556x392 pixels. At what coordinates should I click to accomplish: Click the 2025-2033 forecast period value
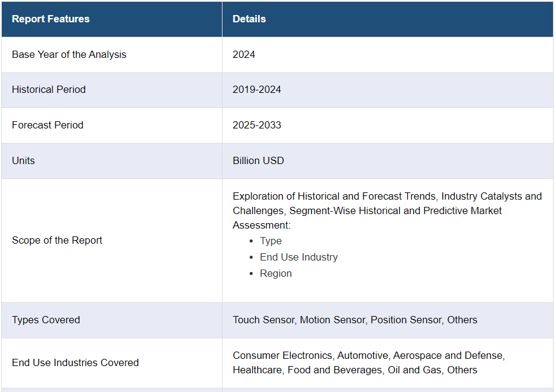click(x=257, y=125)
